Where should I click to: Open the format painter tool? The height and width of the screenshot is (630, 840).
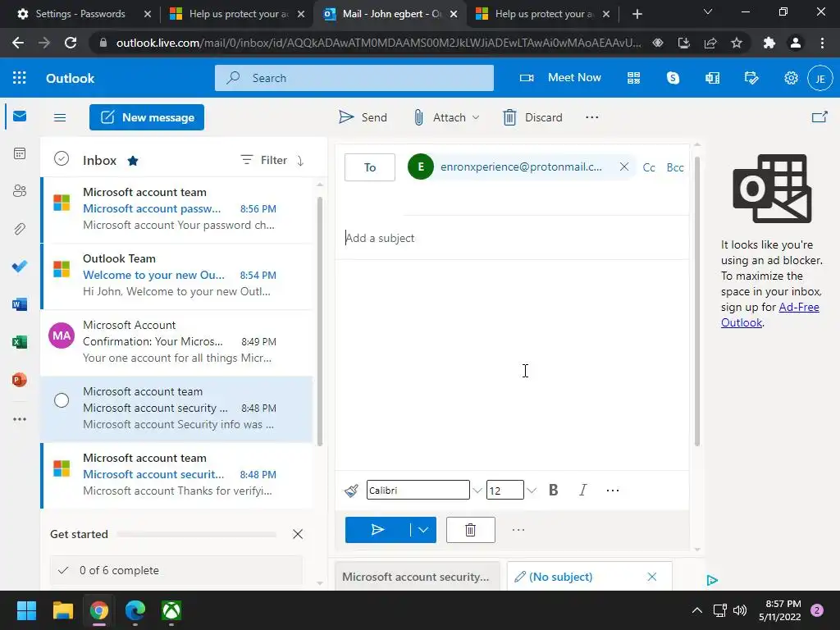(x=351, y=491)
